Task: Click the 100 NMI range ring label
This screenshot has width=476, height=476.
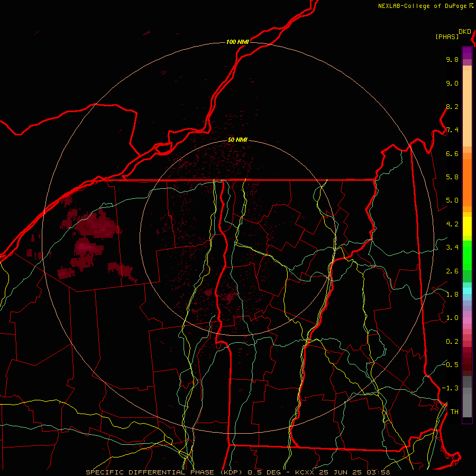Action: point(237,42)
